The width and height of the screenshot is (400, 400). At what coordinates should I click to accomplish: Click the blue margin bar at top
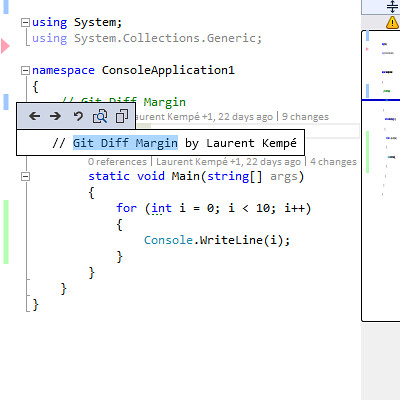click(6, 7)
